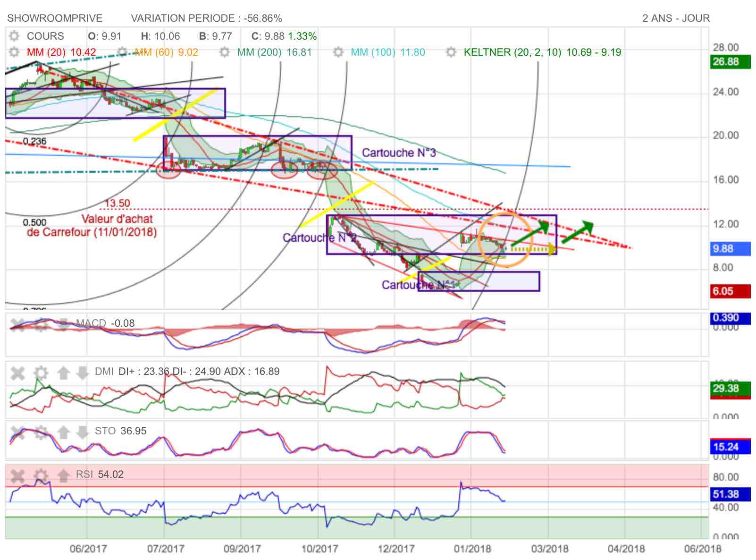Click the green 29.38 DMI tag
This screenshot has height=560, width=756.
(730, 389)
